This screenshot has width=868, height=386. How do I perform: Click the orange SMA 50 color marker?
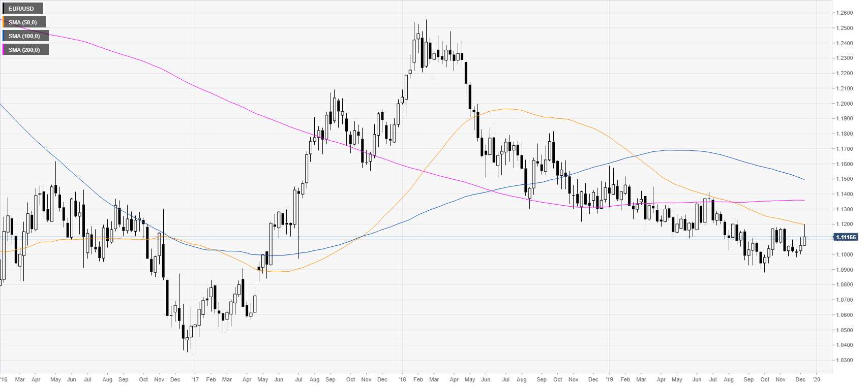click(4, 22)
